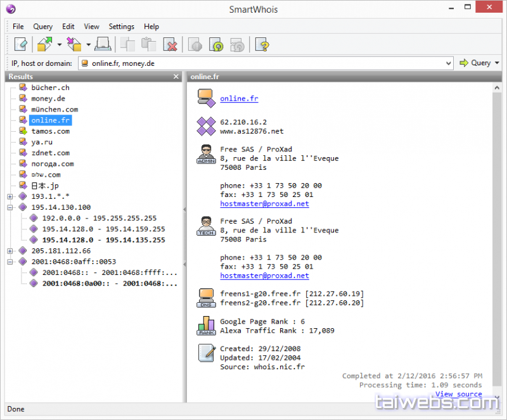This screenshot has width=507, height=420.
Task: Click the Paste clipboard toolbar icon
Action: [148, 44]
